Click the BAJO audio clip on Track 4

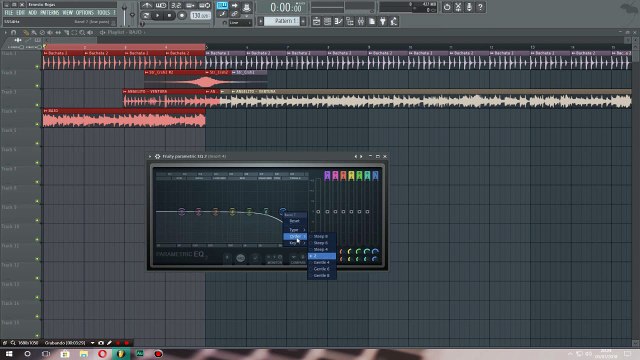tap(124, 118)
